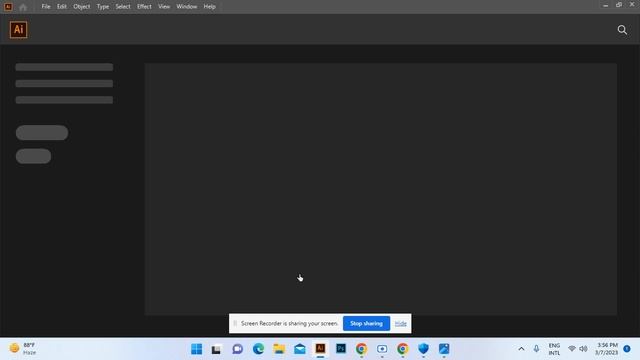Open the Windows Start menu
Image resolution: width=640 pixels, height=360 pixels.
point(196,349)
